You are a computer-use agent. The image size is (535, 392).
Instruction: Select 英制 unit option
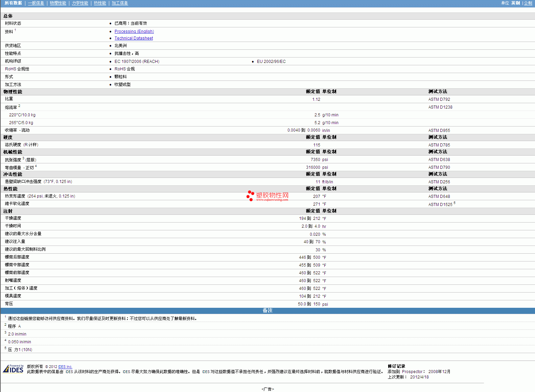click(515, 3)
